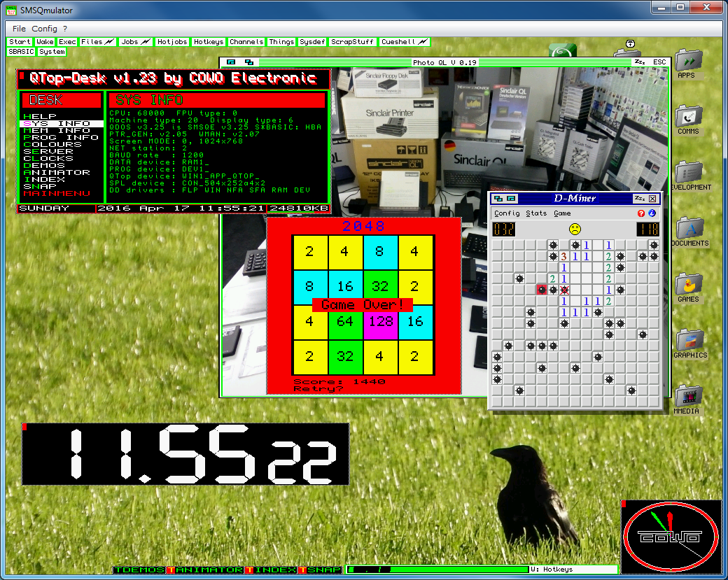Screen dimensions: 728x580
Task: Click the crossed-out mine cell in D-Miner
Action: pos(564,290)
